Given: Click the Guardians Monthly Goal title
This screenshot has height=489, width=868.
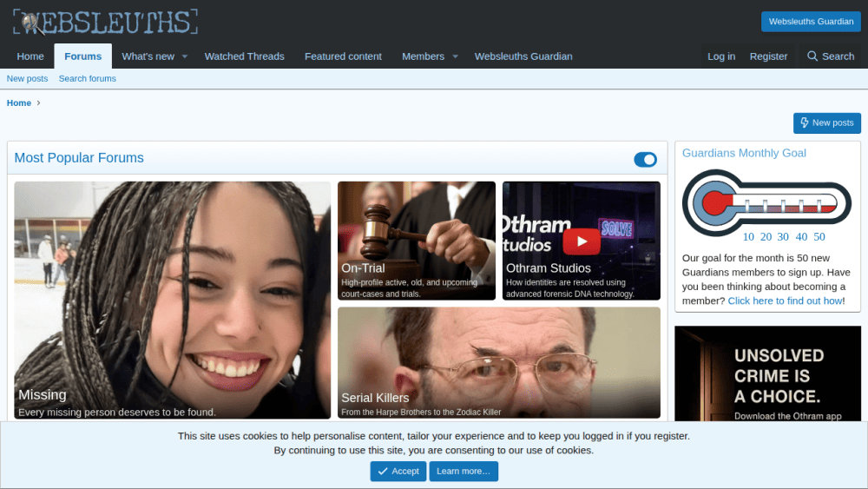Looking at the screenshot, I should pos(744,154).
